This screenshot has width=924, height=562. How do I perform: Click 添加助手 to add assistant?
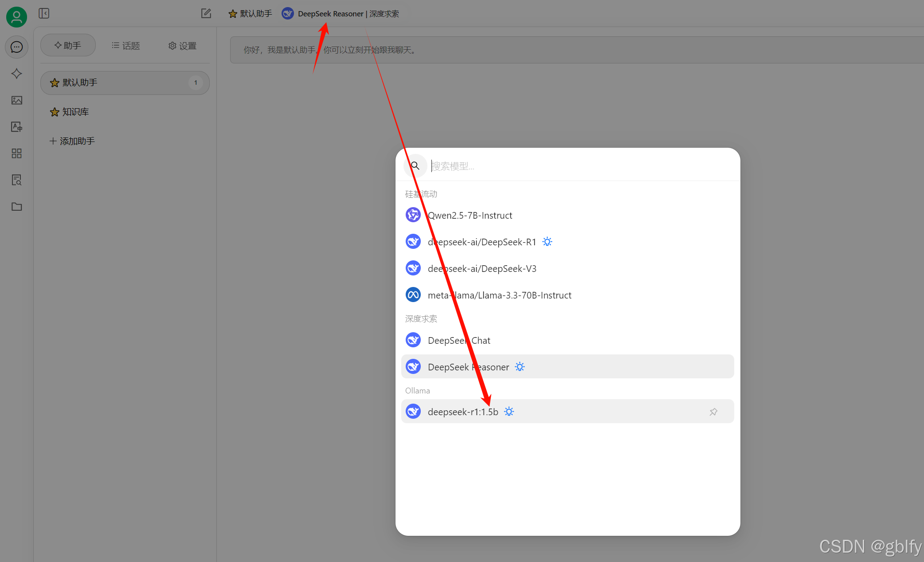coord(72,141)
